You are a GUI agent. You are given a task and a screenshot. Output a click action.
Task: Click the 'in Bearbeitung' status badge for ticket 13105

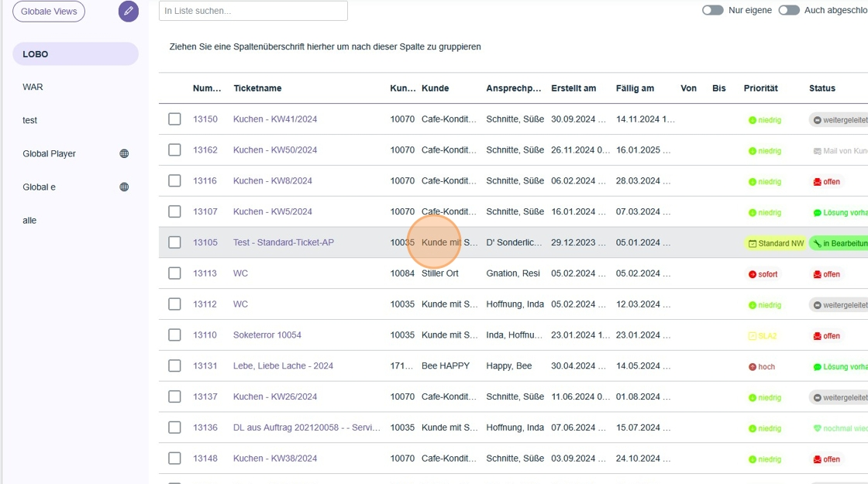839,243
